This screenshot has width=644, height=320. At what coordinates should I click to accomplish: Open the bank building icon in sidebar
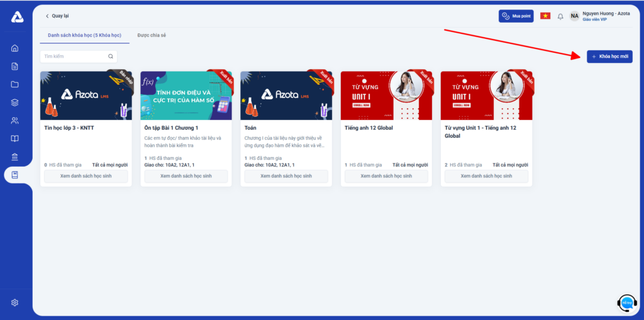coord(15,157)
